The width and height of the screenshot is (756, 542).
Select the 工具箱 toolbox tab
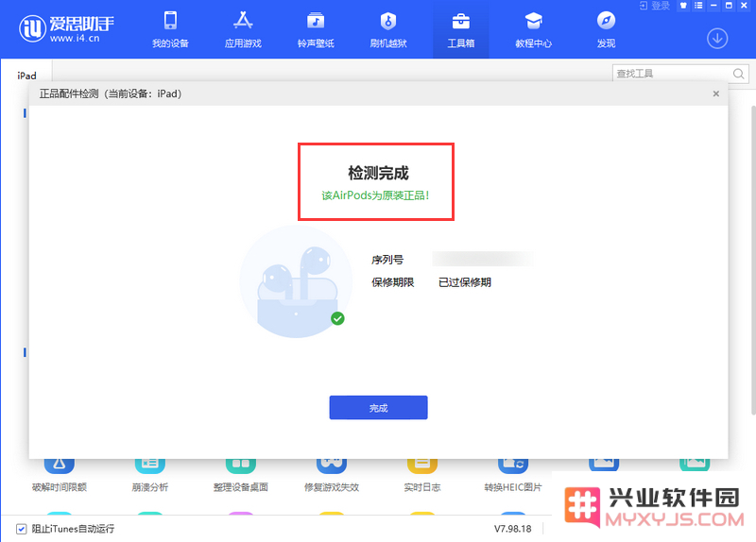(461, 29)
